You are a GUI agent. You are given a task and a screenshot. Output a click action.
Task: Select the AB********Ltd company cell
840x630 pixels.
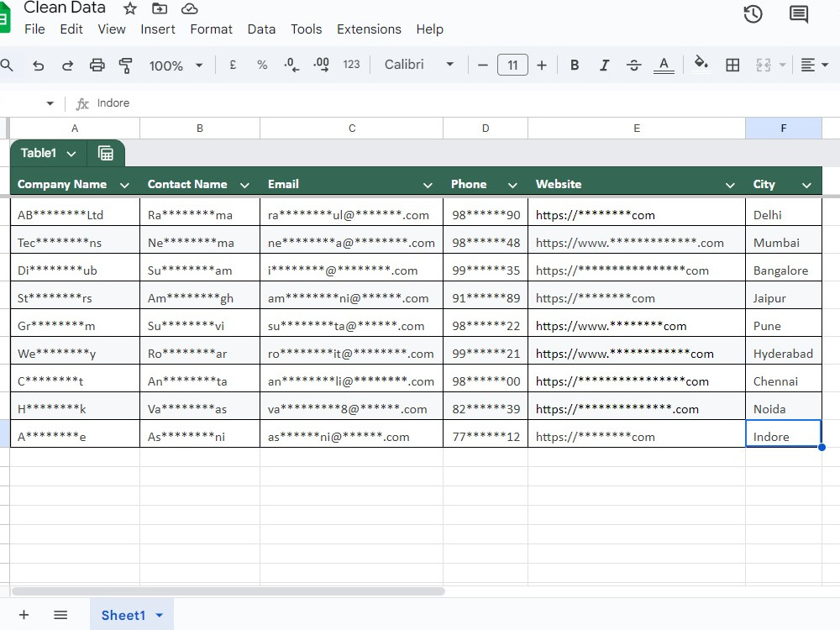[75, 212]
